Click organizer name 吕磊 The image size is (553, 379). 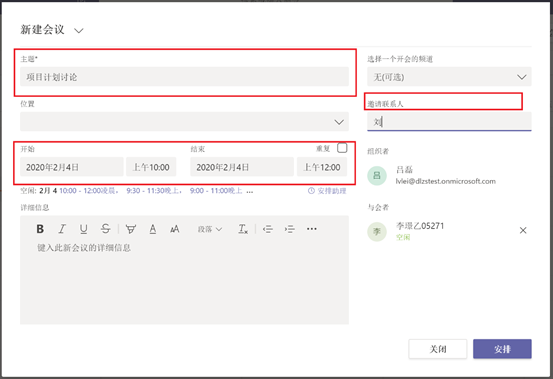404,170
